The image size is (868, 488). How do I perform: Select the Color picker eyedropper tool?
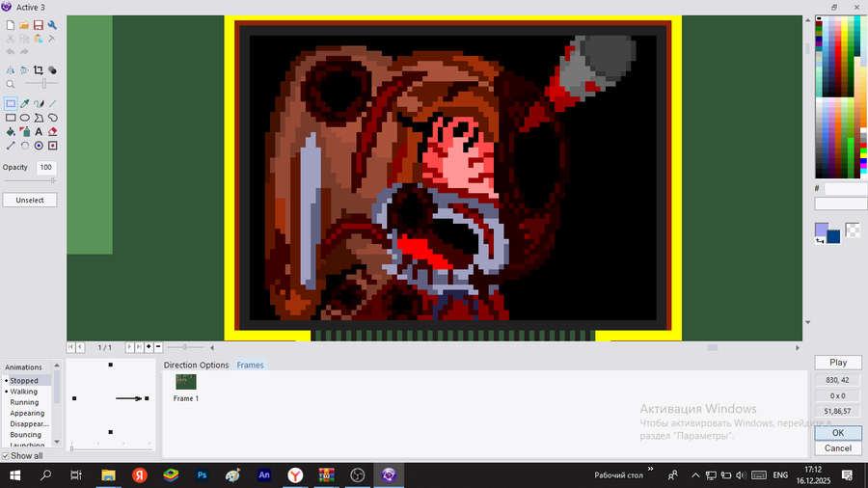click(25, 103)
